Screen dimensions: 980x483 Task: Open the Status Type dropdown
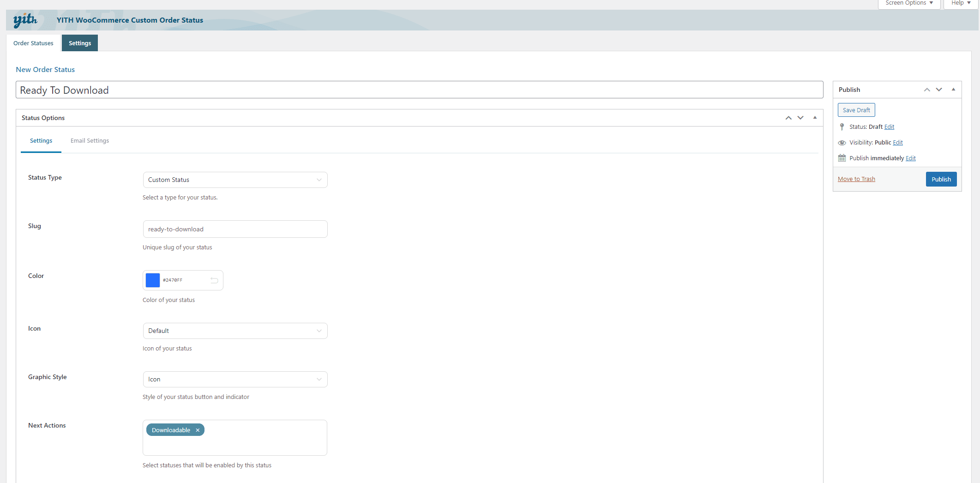click(235, 180)
